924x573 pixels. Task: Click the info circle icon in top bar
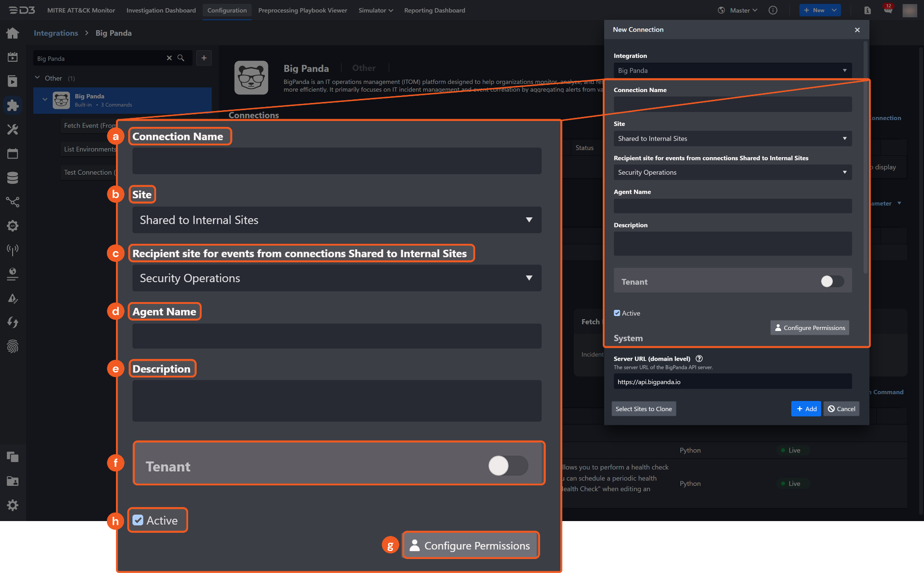pos(773,10)
